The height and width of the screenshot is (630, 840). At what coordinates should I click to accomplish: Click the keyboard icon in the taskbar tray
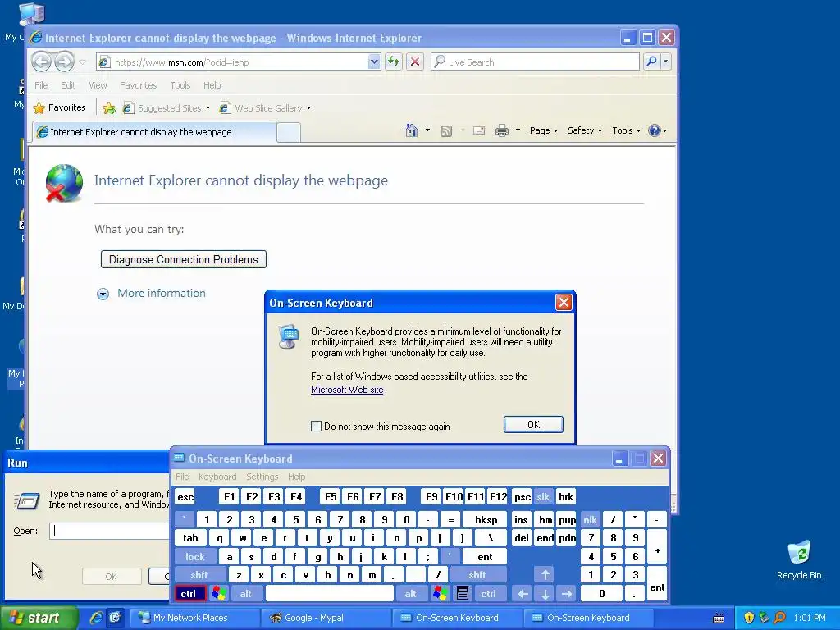[x=719, y=619]
